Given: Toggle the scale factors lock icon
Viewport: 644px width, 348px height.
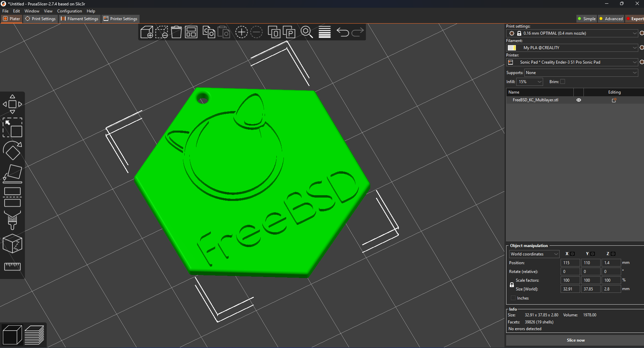Looking at the screenshot, I should [512, 285].
